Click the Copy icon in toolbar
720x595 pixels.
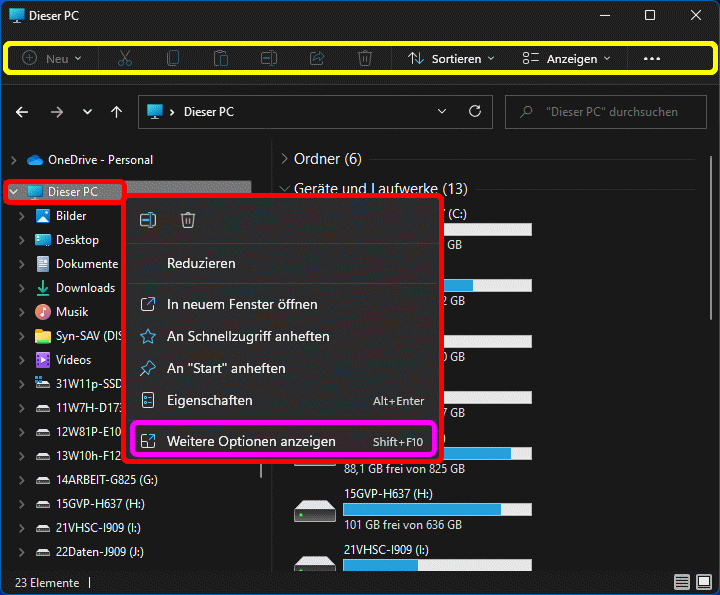point(173,59)
